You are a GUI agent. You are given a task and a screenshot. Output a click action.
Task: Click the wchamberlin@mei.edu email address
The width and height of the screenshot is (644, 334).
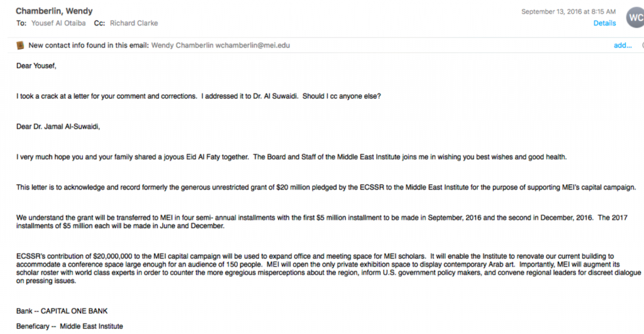point(253,45)
